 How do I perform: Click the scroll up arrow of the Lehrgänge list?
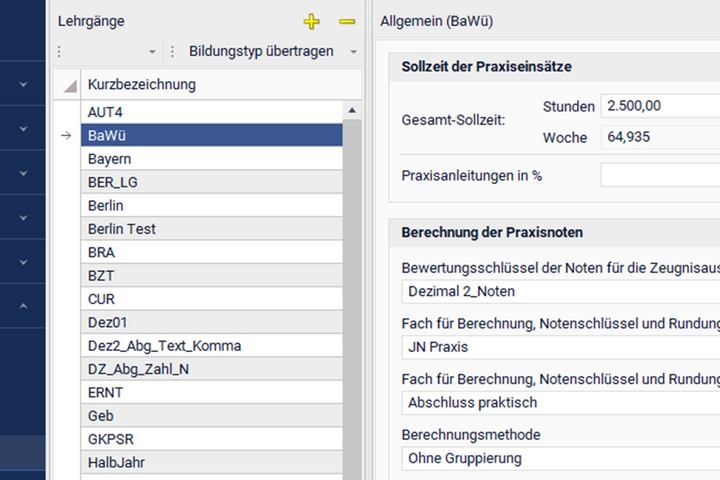[x=352, y=110]
